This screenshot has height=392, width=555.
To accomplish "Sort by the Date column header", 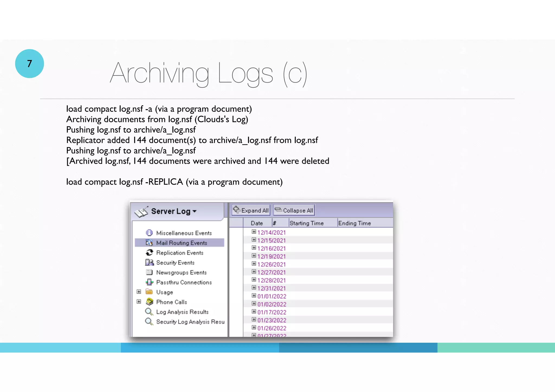I will tap(257, 223).
